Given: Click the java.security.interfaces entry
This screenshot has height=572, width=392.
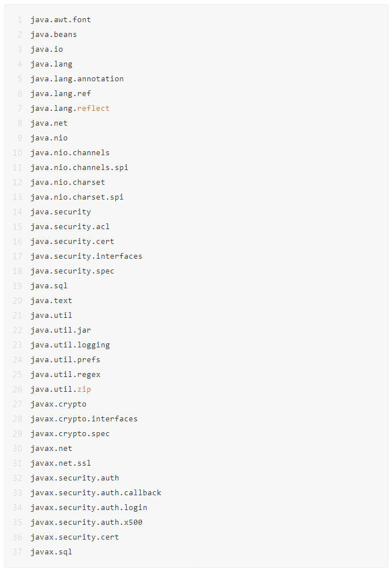Looking at the screenshot, I should point(86,256).
